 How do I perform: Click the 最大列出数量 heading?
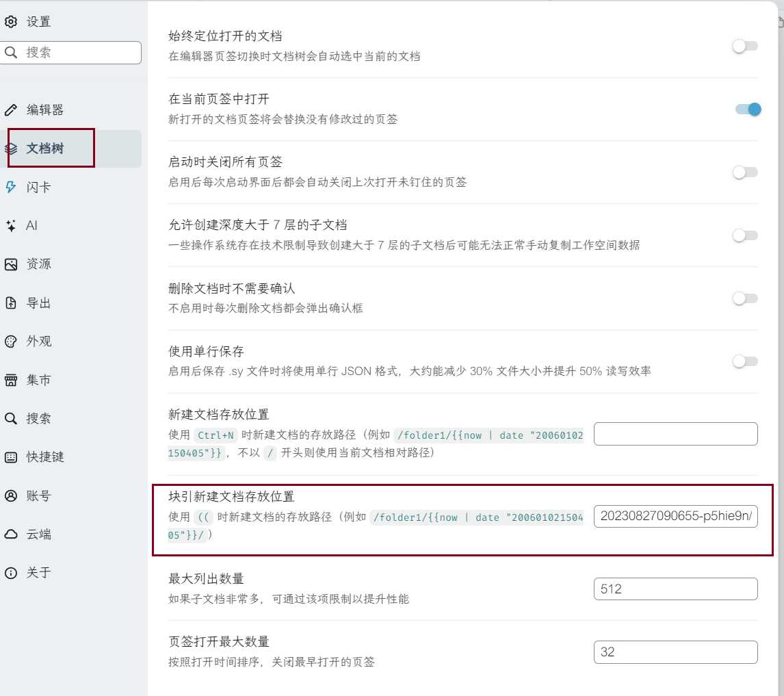click(206, 578)
